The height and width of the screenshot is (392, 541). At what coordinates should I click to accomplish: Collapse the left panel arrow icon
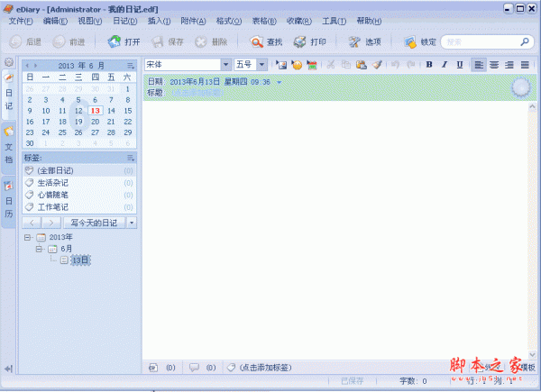(x=9, y=369)
